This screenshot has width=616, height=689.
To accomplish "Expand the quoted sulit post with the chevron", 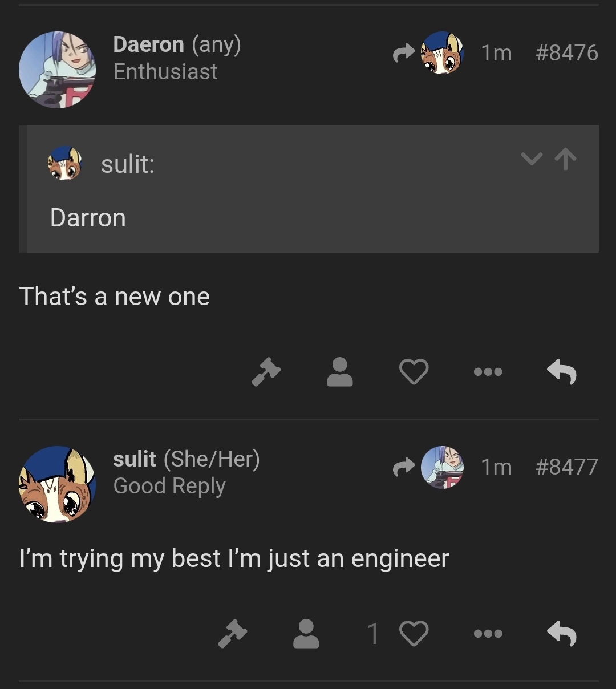I will (532, 159).
